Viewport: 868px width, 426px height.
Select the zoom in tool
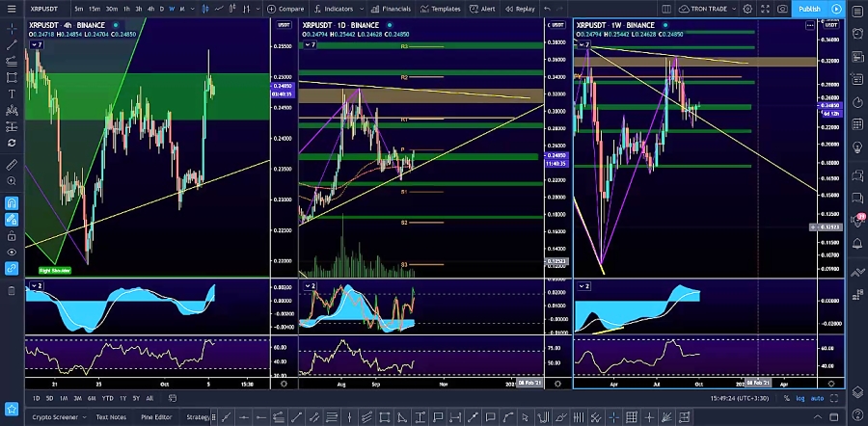12,181
